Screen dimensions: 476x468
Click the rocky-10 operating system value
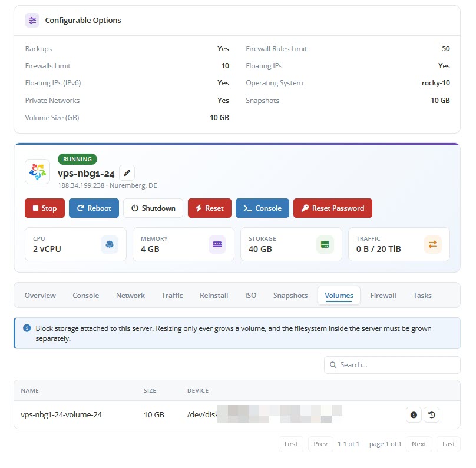(x=435, y=83)
